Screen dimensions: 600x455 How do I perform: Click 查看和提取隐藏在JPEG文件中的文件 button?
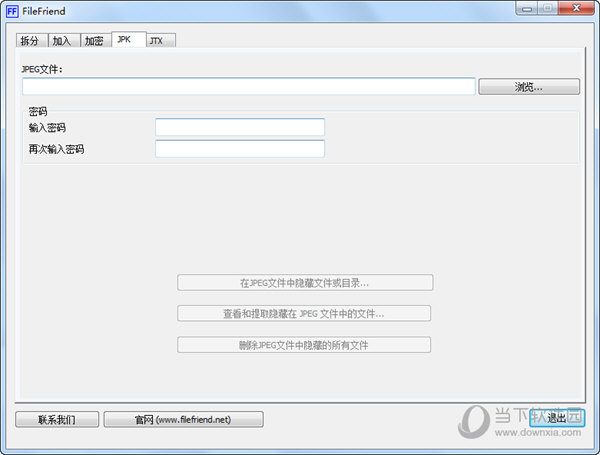click(304, 313)
